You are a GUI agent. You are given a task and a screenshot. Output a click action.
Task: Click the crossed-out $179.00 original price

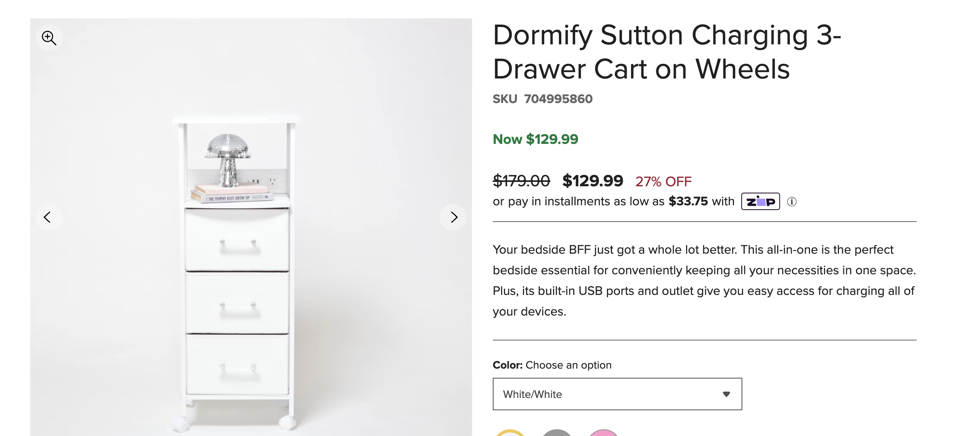(x=521, y=181)
